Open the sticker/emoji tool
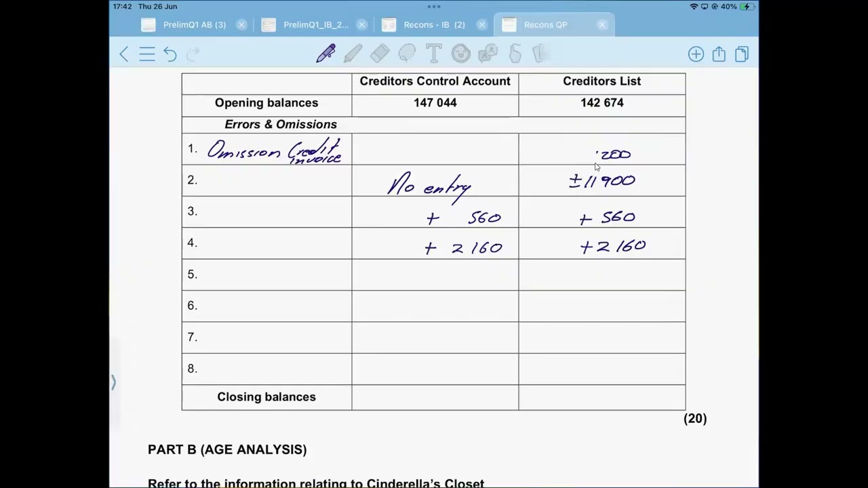Image resolution: width=868 pixels, height=488 pixels. point(460,54)
